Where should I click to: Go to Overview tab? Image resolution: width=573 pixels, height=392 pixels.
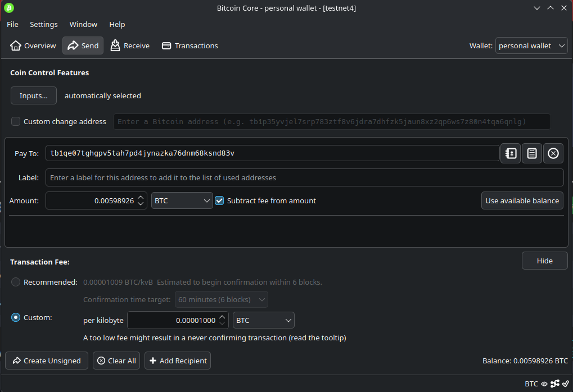pyautogui.click(x=33, y=45)
